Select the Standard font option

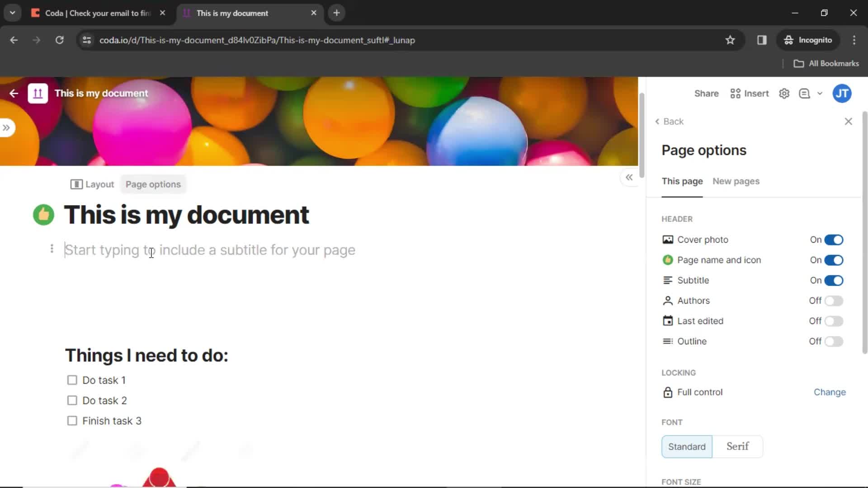tap(687, 447)
